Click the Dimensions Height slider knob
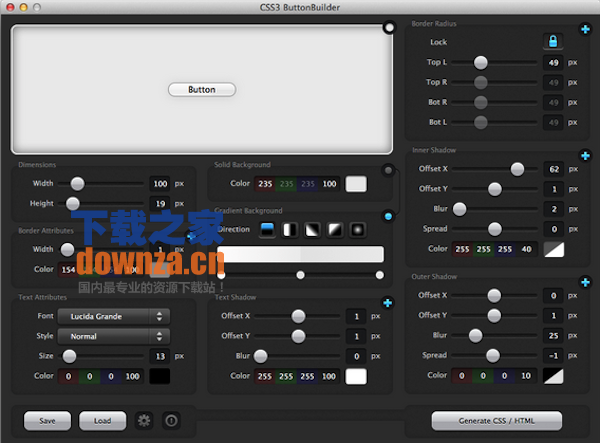Viewport: 600px width, 443px height. pos(73,204)
